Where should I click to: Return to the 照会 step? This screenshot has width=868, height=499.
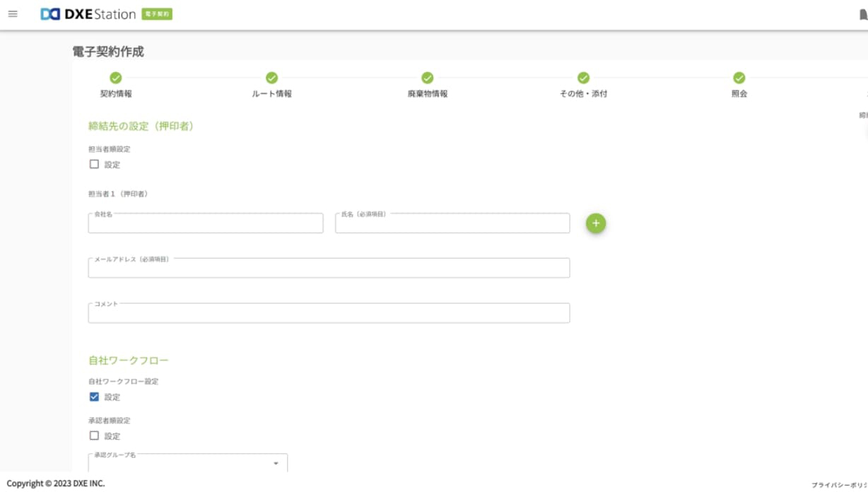point(739,84)
